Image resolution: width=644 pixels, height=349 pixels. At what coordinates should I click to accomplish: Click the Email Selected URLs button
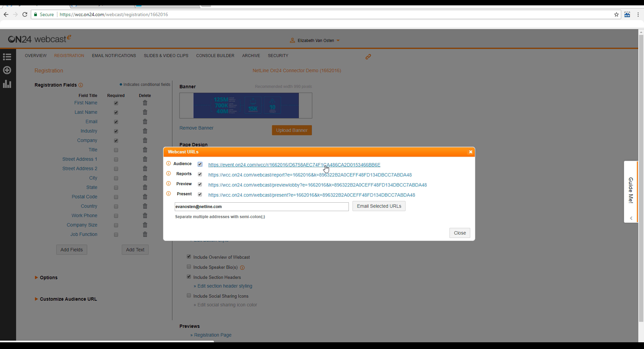pyautogui.click(x=379, y=206)
